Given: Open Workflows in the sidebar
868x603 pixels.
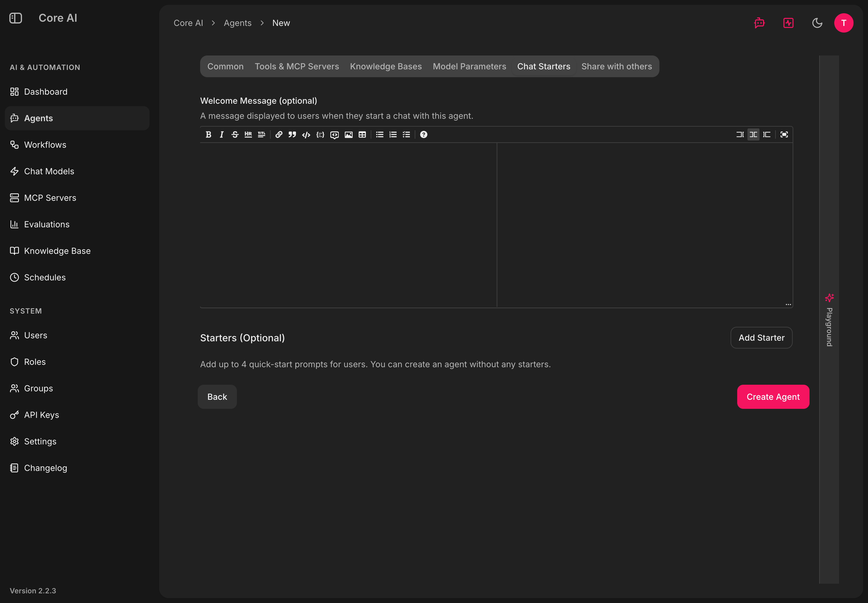Looking at the screenshot, I should coord(77,145).
